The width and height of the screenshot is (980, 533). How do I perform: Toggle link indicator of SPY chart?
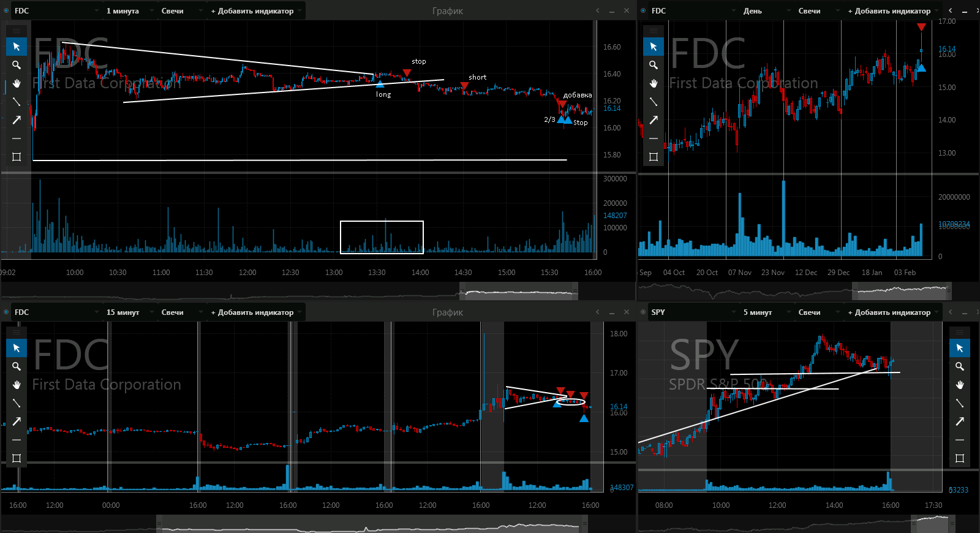643,312
